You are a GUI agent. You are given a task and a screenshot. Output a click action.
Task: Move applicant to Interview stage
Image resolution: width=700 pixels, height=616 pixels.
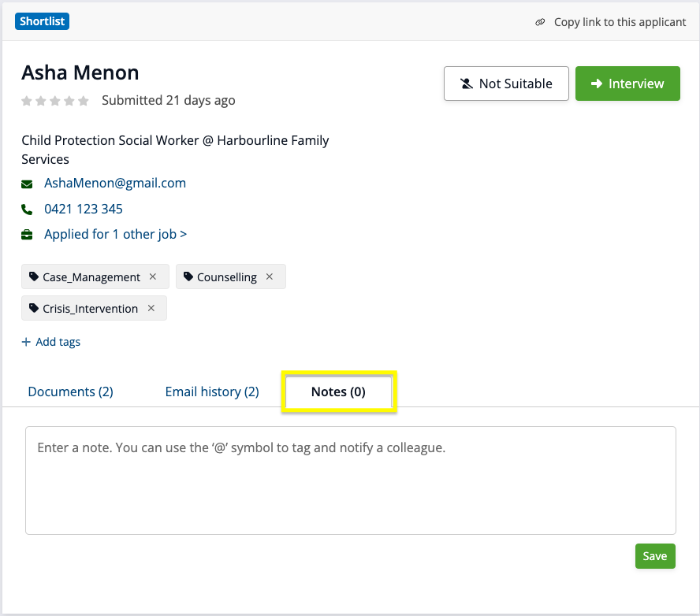pos(627,83)
